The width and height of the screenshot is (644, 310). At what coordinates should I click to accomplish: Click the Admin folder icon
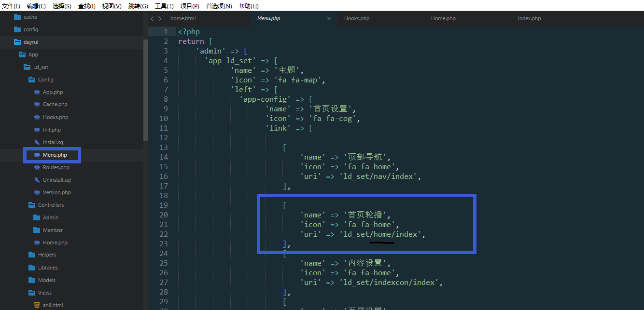[x=37, y=217]
